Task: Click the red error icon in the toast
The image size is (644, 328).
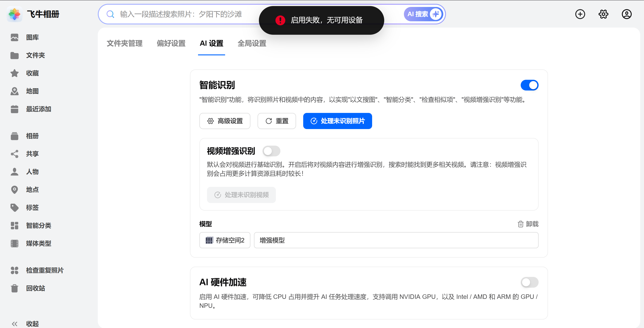Action: pyautogui.click(x=280, y=20)
